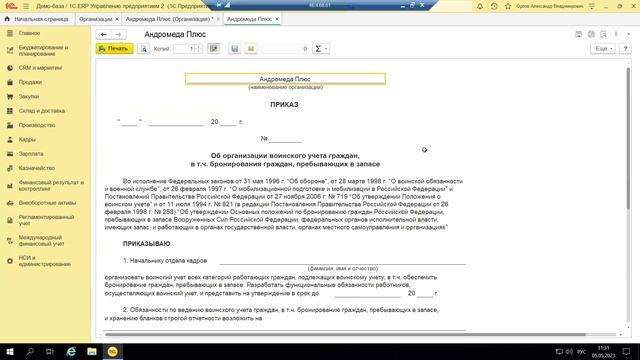Open File Explorer from the taskbar
The width and height of the screenshot is (640, 360).
(x=92, y=351)
